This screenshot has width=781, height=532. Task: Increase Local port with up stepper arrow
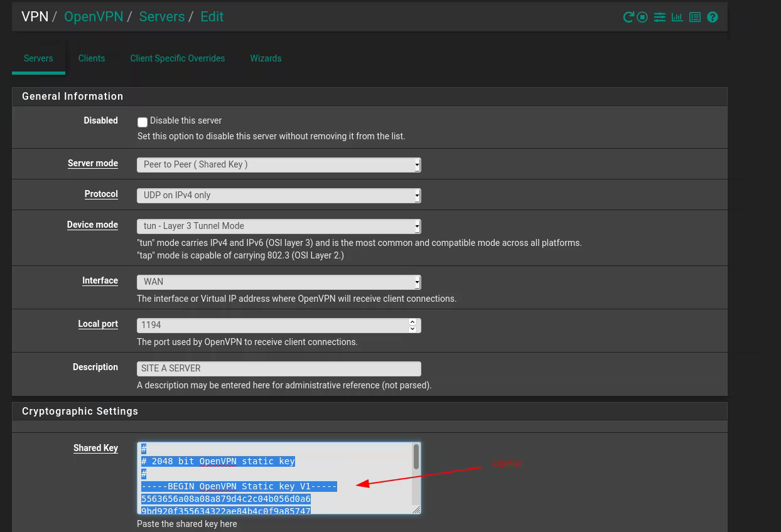click(x=412, y=322)
